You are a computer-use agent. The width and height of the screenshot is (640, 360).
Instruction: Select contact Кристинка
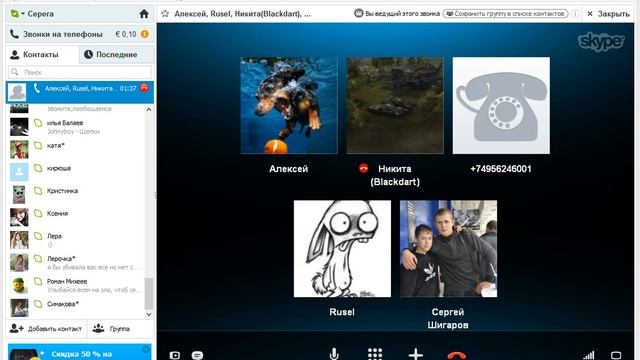76,195
